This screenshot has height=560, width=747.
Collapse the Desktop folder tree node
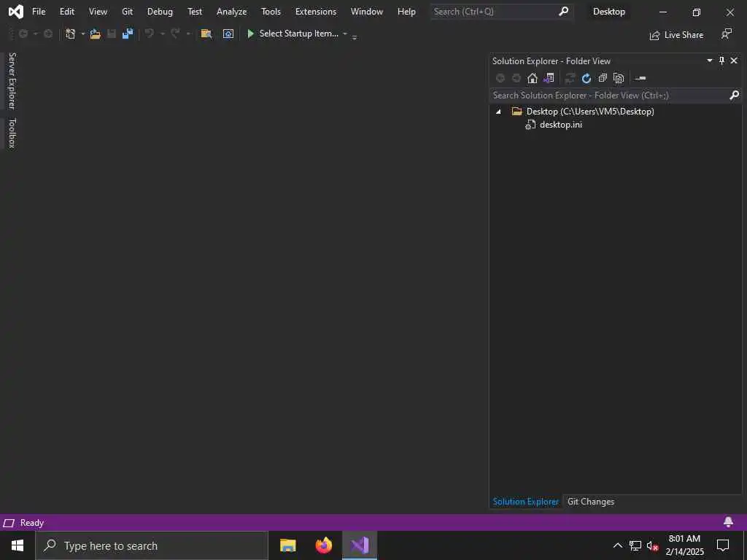point(498,112)
